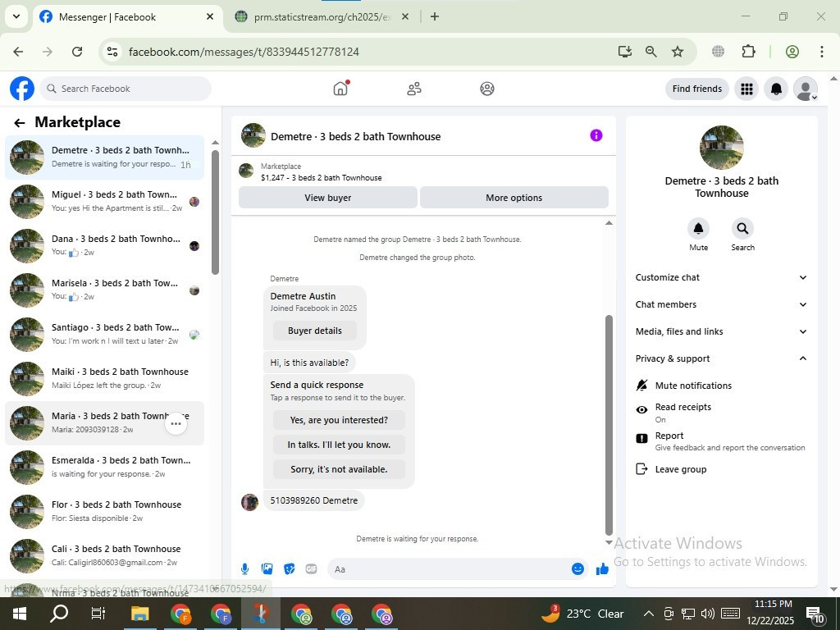840x630 pixels.
Task: Open the Facebook menu grid icon
Action: (x=746, y=89)
